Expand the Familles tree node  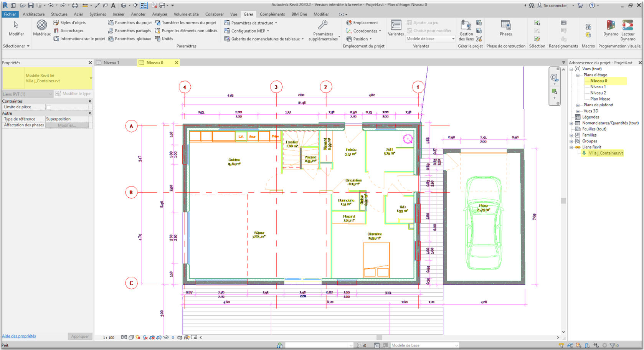click(571, 135)
